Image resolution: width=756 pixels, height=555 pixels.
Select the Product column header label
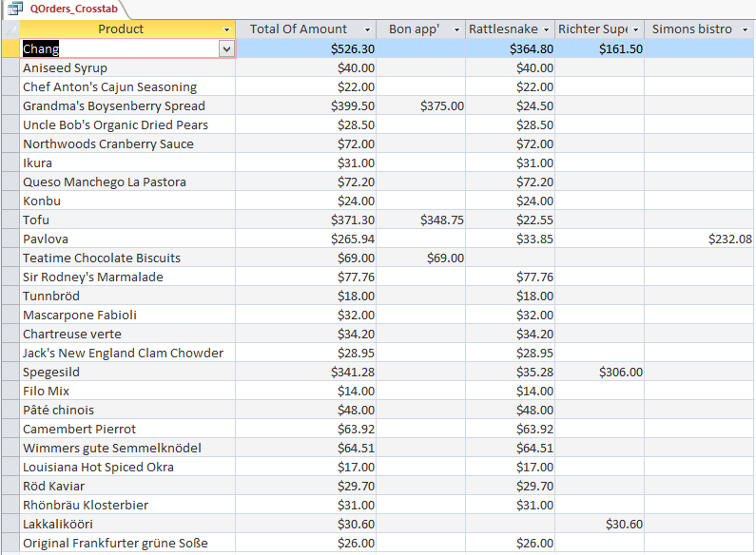point(121,29)
